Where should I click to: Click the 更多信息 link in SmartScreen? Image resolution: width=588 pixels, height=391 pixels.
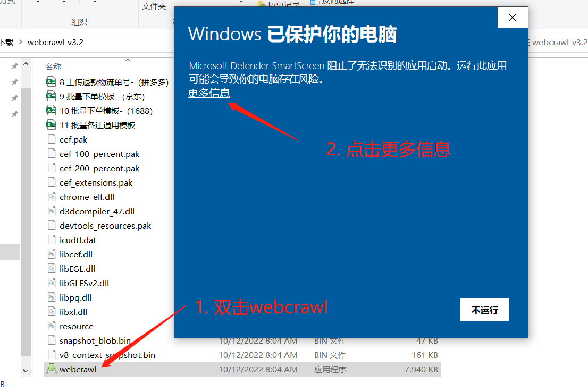[x=209, y=93]
